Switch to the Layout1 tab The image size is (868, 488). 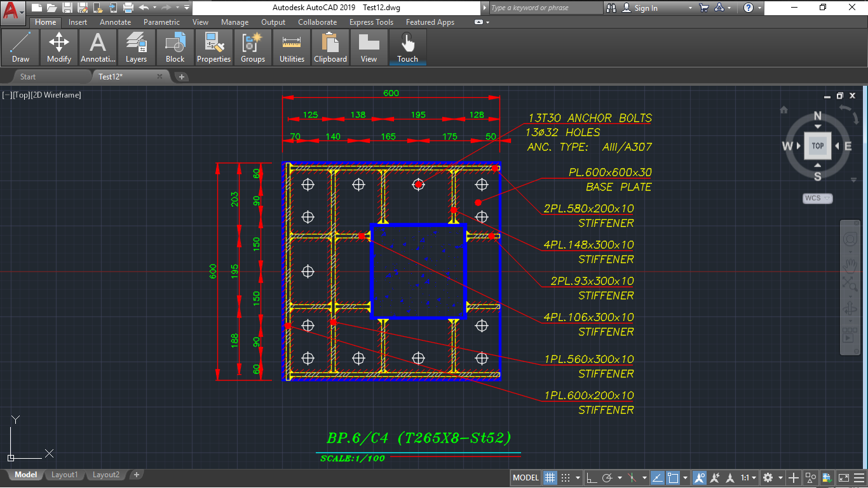(65, 475)
